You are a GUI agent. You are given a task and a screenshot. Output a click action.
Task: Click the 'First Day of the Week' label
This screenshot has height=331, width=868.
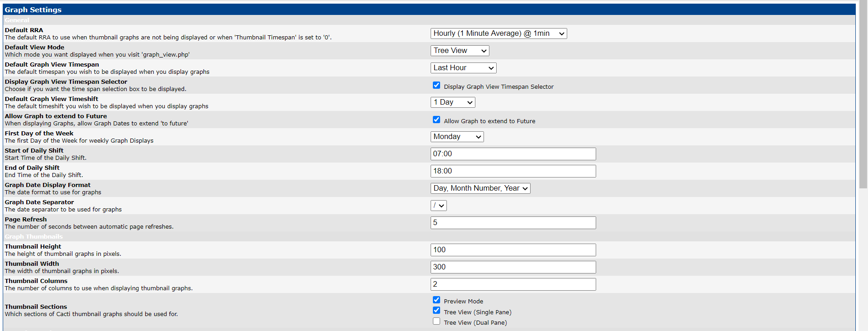[39, 133]
